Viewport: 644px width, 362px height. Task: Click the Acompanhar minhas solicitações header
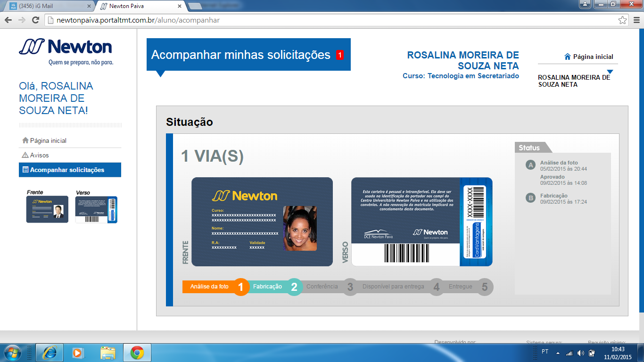[x=248, y=55]
